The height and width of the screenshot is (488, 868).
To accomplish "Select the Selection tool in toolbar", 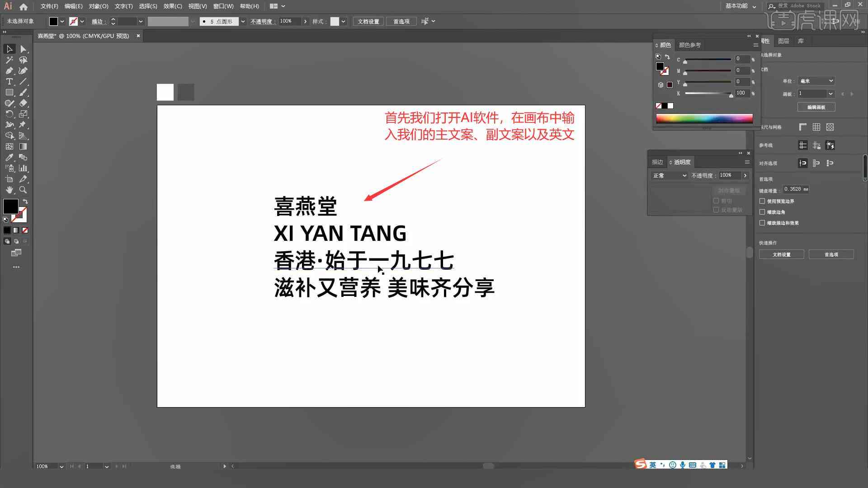I will pos(9,48).
